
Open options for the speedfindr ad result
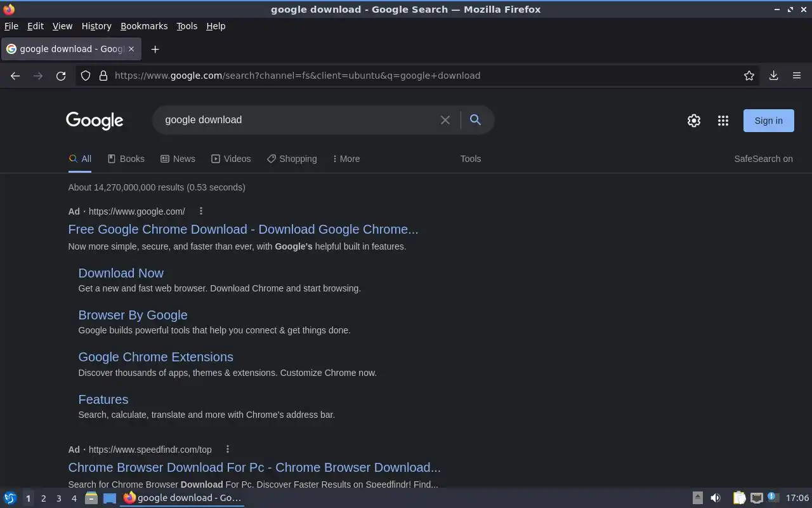(x=228, y=449)
